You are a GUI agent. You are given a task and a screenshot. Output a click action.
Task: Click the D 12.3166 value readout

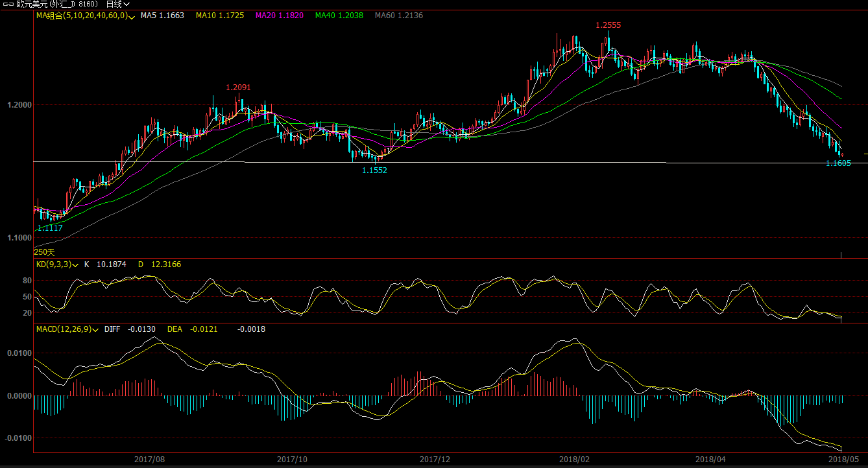(x=160, y=264)
